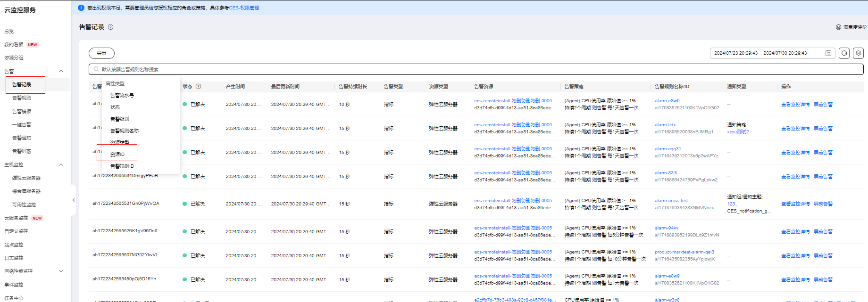Open 自定义监控 in sidebar
Screen dimensions: 868x302
click(x=16, y=231)
